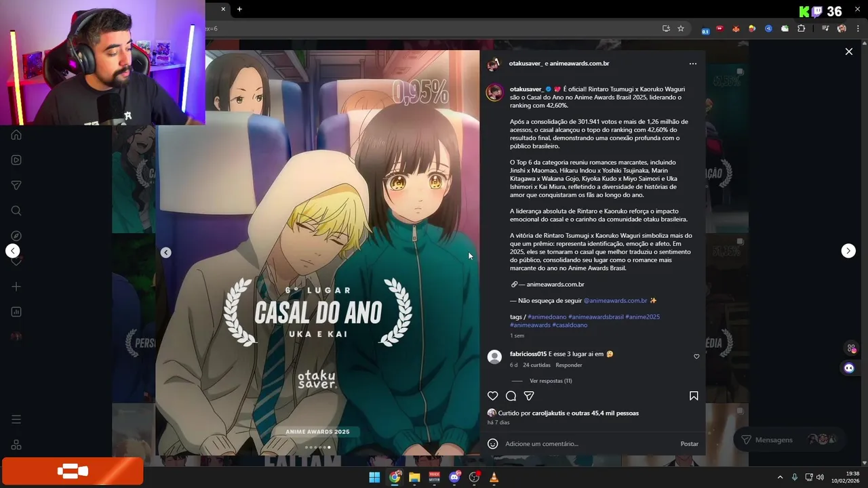This screenshot has width=868, height=488.
Task: Show hidden system tray icons chevron
Action: pos(780,477)
